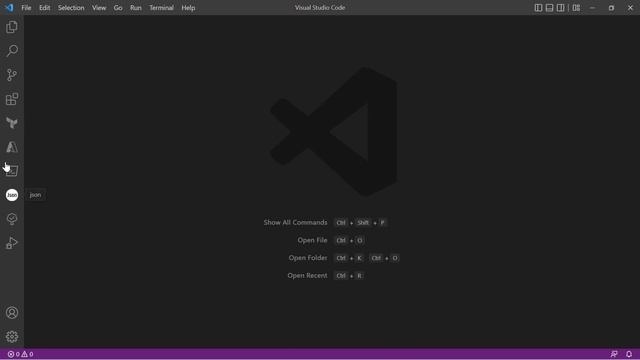The height and width of the screenshot is (360, 640).
Task: Open the Manage gear menu
Action: [x=12, y=337]
